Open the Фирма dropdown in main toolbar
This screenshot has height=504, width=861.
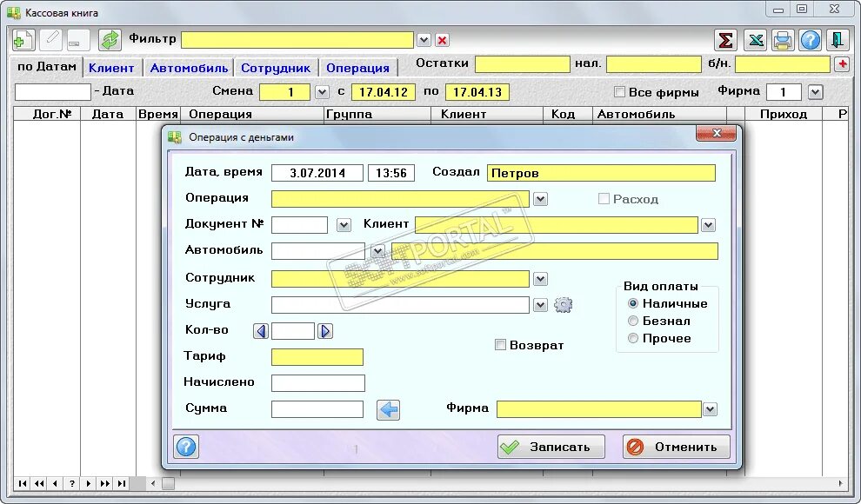(816, 91)
